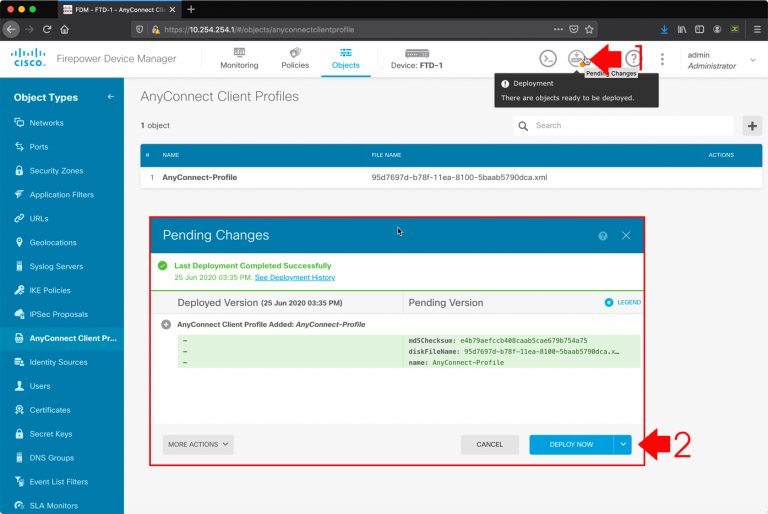The image size is (768, 514).
Task: Click the AnyConnect-Profile name in table
Action: (x=199, y=177)
